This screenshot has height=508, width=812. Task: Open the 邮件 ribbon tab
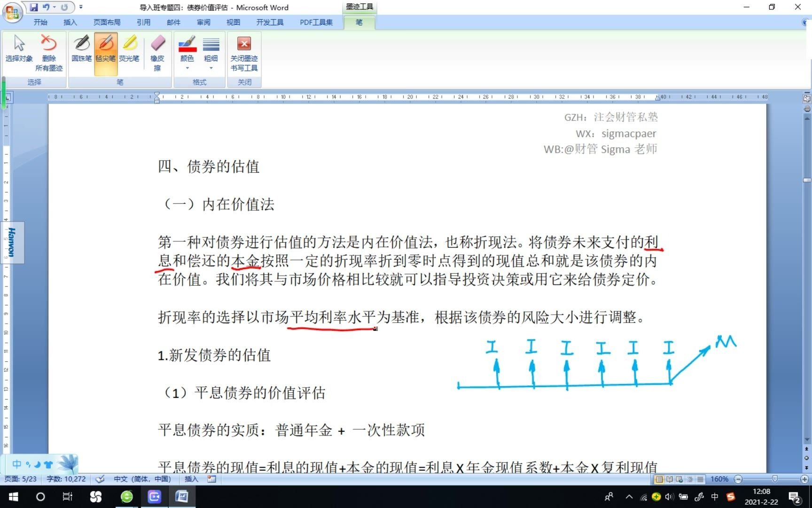(x=173, y=22)
